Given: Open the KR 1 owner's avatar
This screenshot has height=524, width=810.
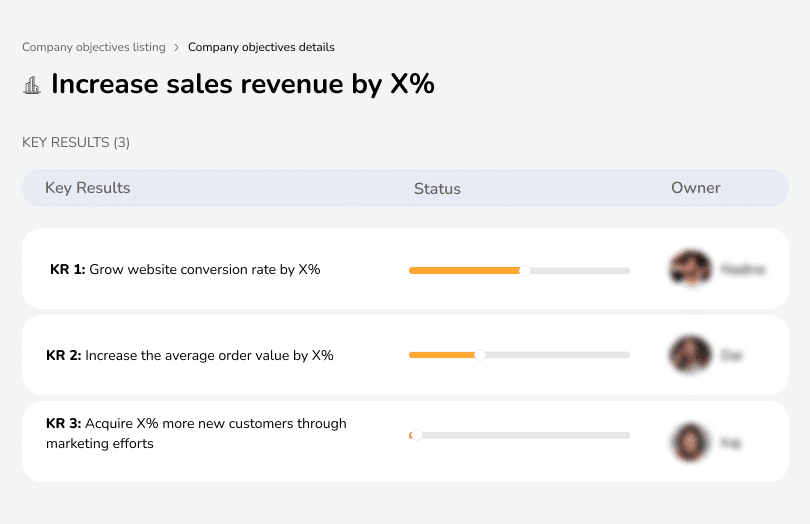Looking at the screenshot, I should [689, 269].
